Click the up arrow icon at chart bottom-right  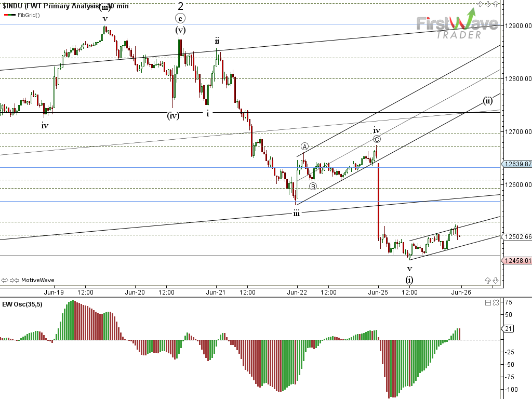488,281
